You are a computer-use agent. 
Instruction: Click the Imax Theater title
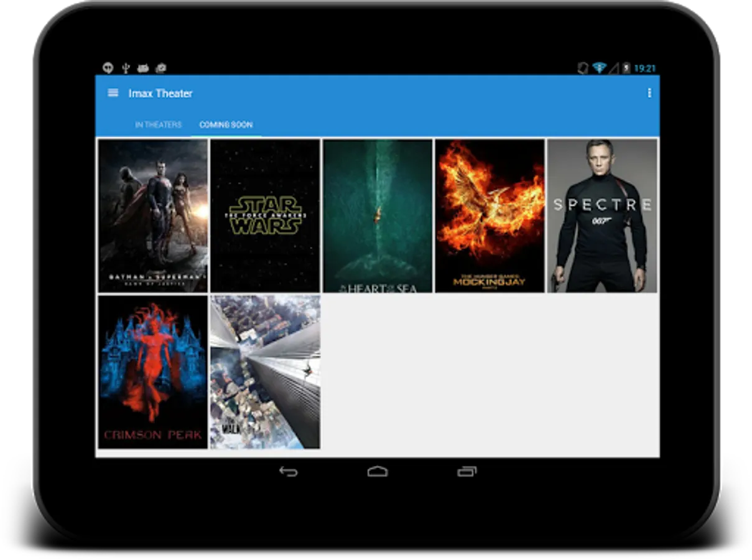(x=160, y=93)
